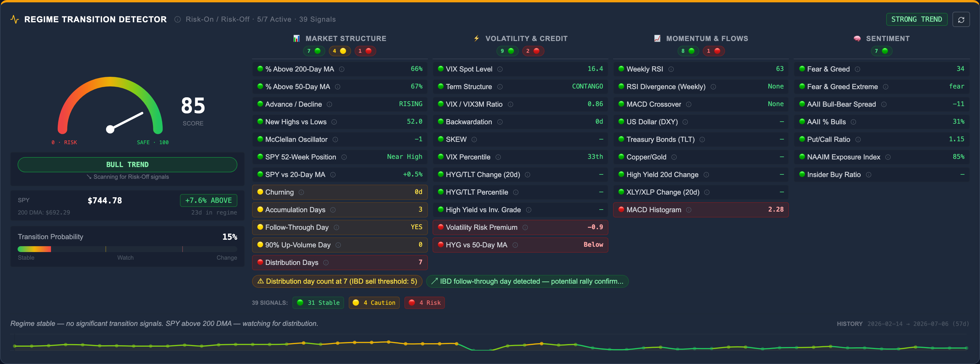Click info icon beside Fear & Greed
This screenshot has height=364, width=980.
[857, 69]
